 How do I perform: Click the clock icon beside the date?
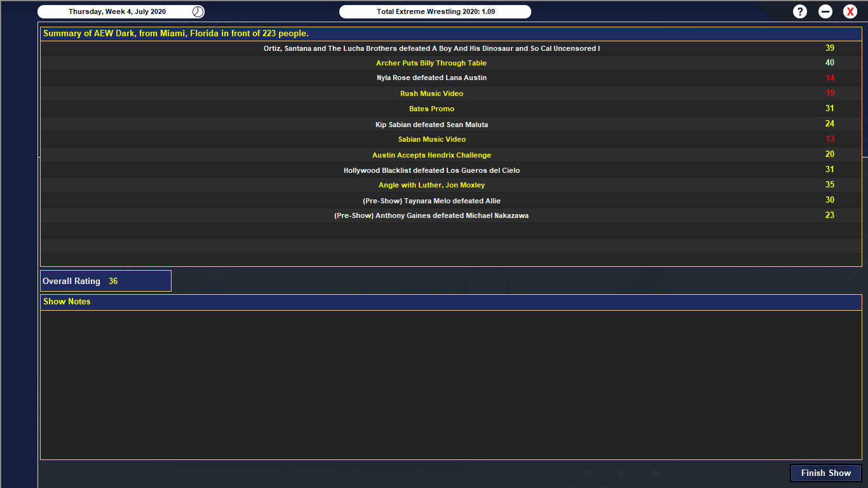coord(198,11)
